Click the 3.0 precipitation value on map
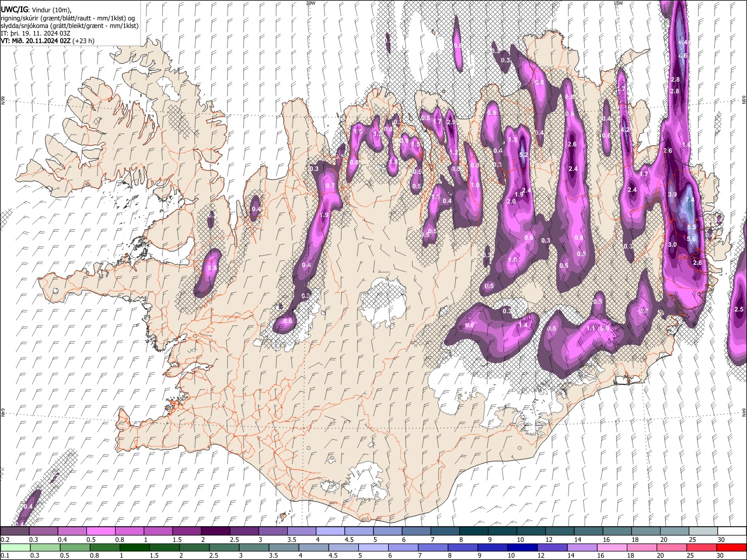Viewport: 747px width, 560px height. (x=672, y=245)
